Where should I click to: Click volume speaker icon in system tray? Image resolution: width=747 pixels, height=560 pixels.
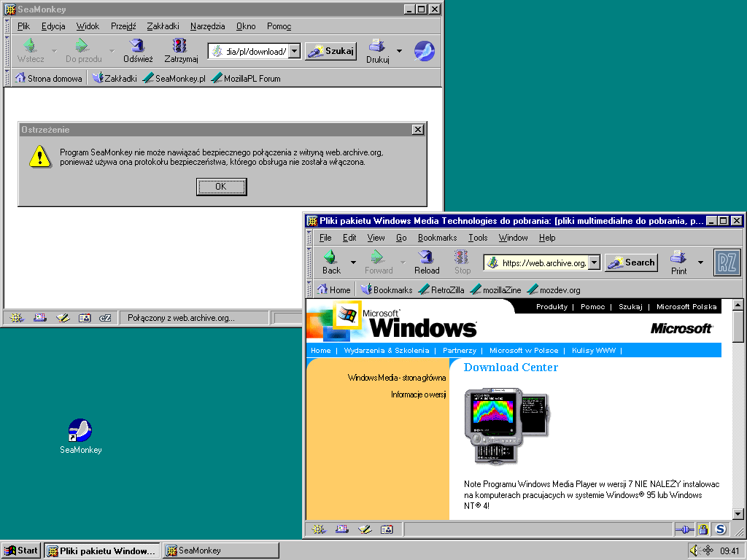point(694,551)
